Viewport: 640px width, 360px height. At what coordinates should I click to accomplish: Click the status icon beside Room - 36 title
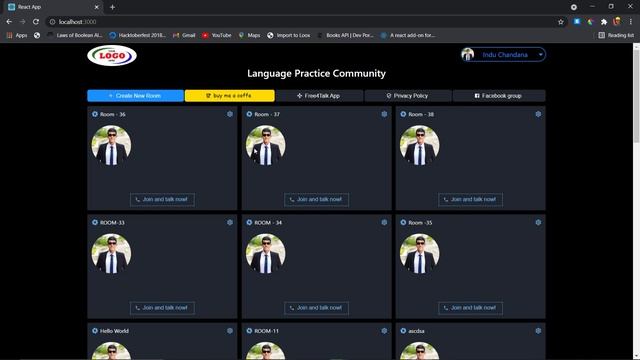[x=95, y=114]
